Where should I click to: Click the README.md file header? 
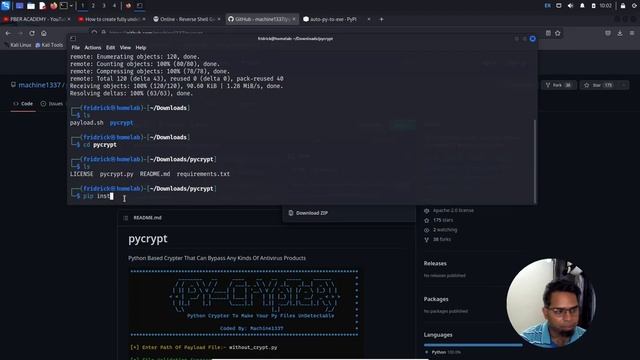click(x=147, y=218)
